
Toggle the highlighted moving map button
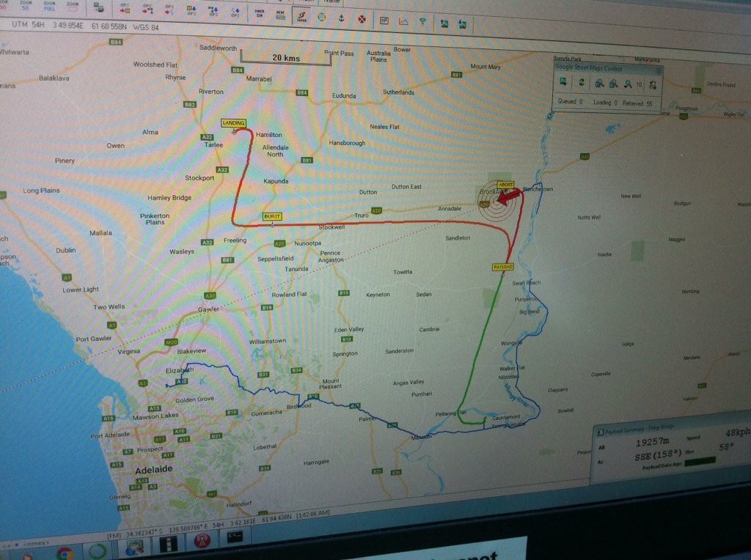(301, 16)
